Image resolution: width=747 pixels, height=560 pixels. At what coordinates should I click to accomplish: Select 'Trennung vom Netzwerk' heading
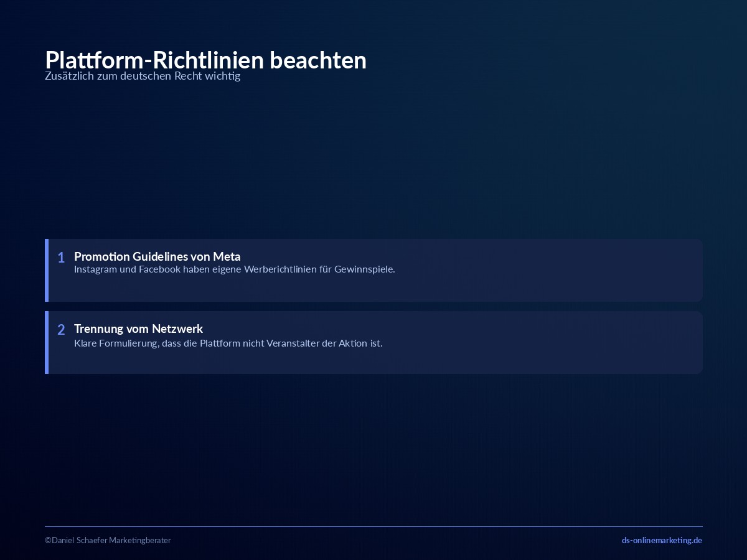(139, 329)
